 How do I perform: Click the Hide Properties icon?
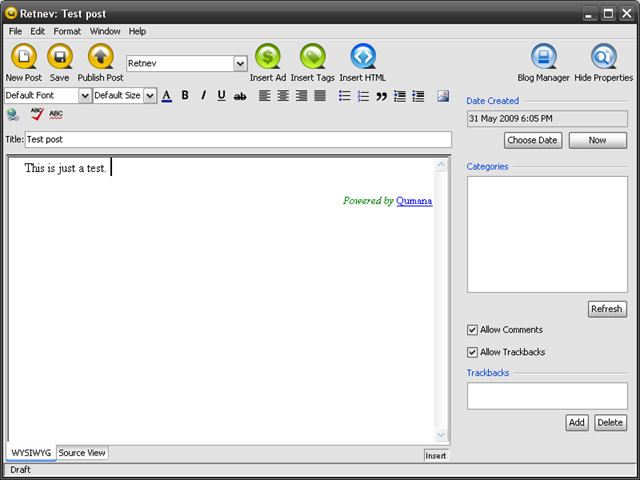coord(604,56)
